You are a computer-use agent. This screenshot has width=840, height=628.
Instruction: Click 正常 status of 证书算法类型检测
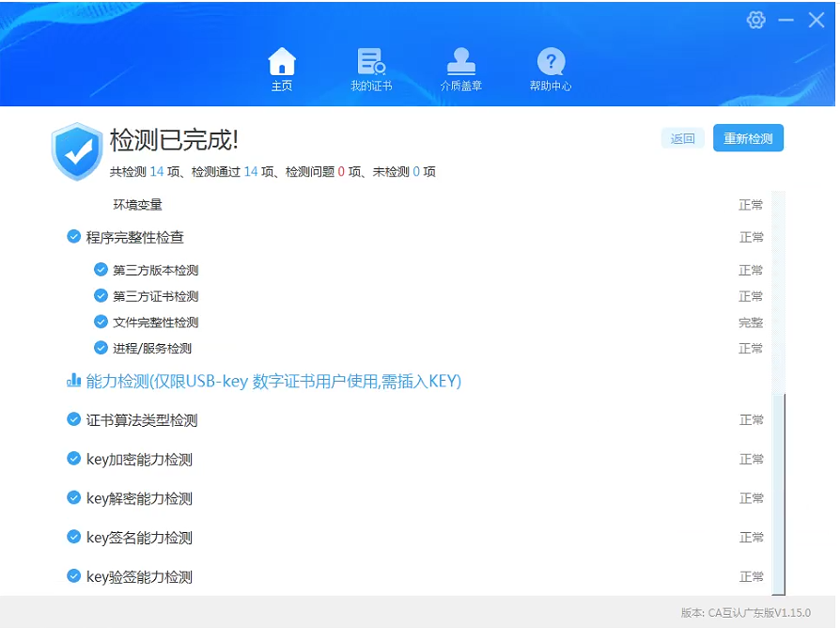[x=751, y=420]
